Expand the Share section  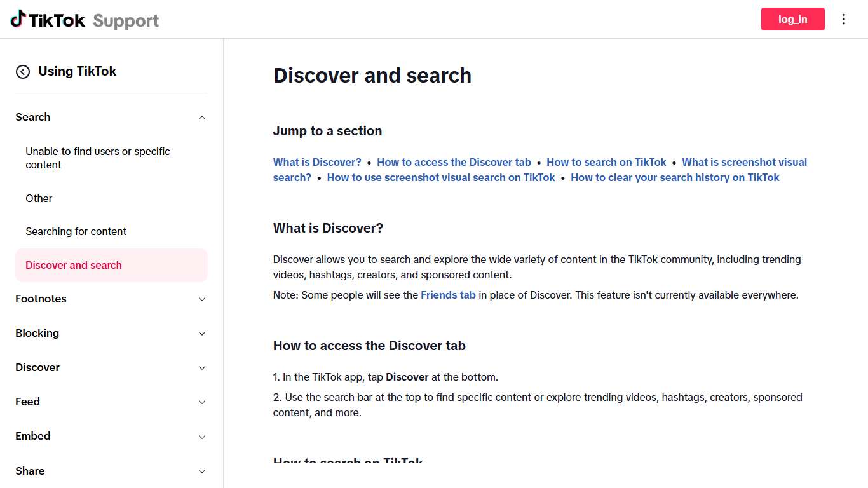tap(202, 471)
